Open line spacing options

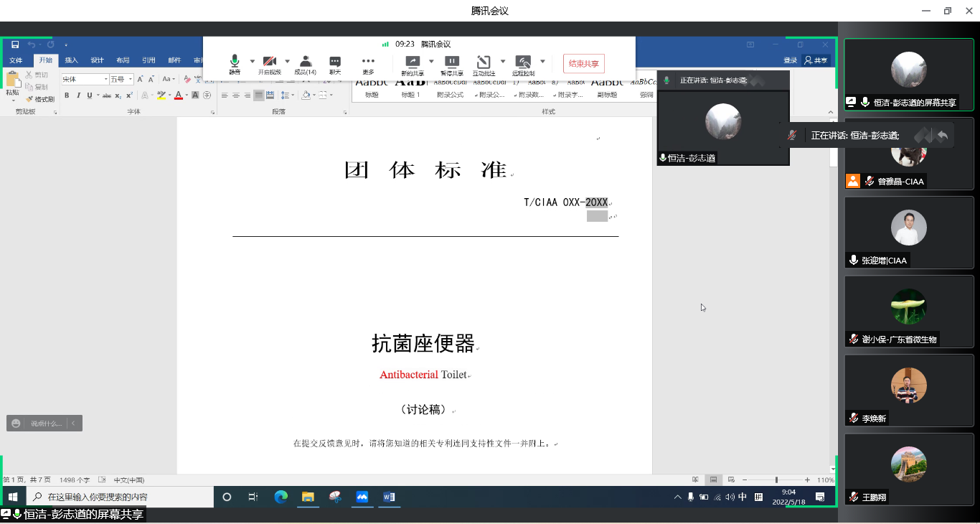(287, 95)
